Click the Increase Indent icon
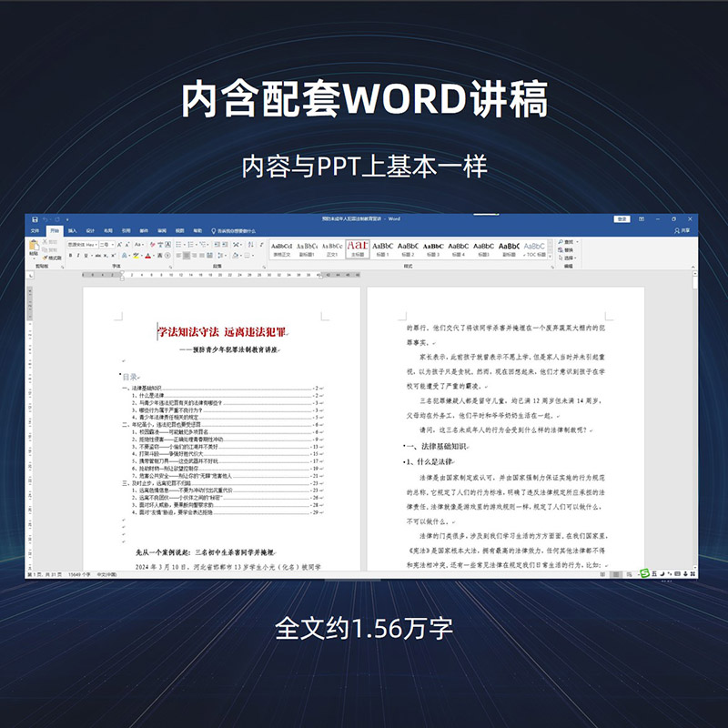This screenshot has height=728, width=728. coord(225,244)
